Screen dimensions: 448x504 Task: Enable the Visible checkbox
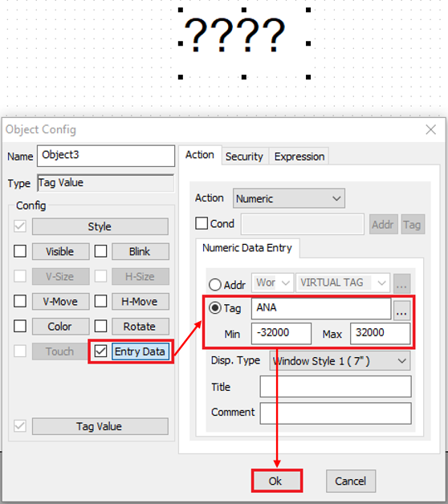(x=20, y=251)
